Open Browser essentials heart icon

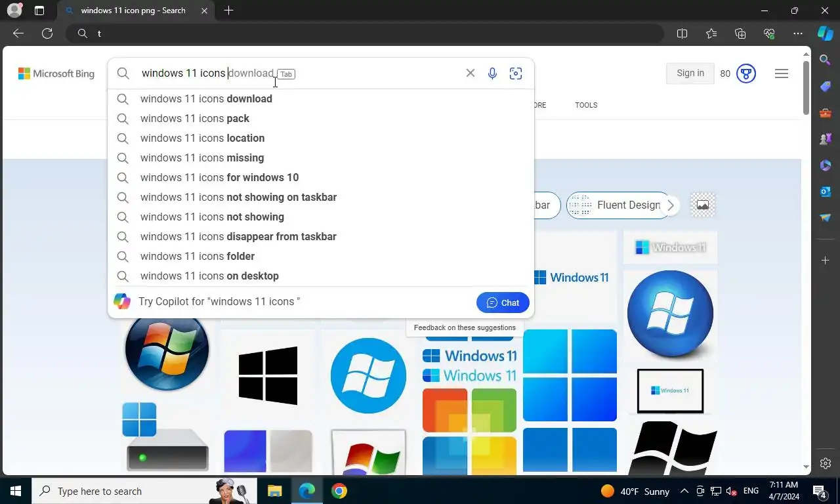pyautogui.click(x=769, y=33)
